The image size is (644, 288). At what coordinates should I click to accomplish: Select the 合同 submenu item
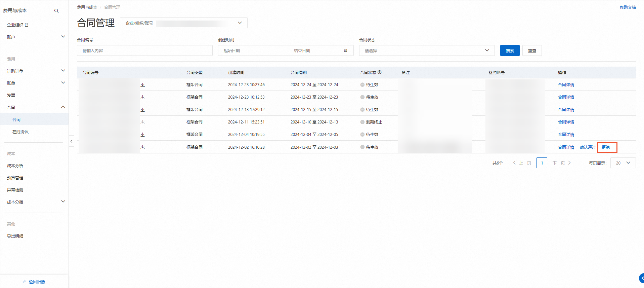click(x=16, y=119)
